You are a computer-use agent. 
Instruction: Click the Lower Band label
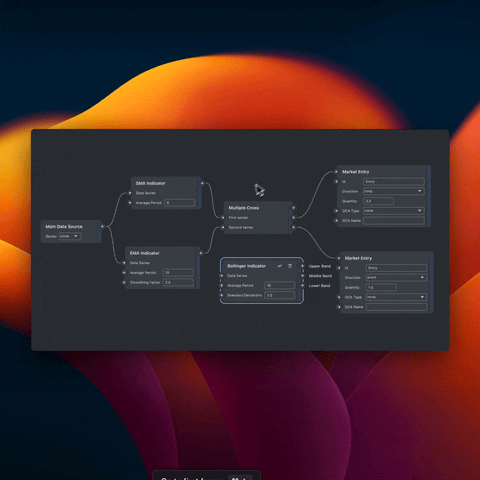point(319,286)
